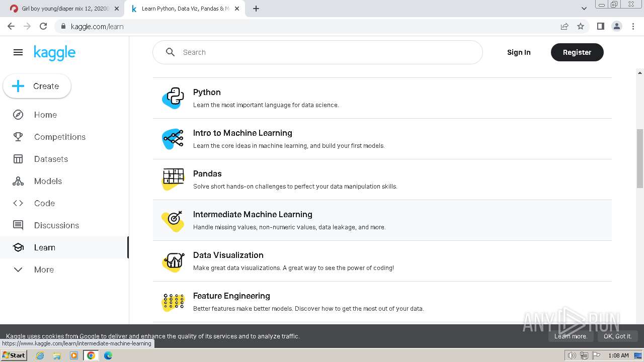Open a new Chrome tab
644x362 pixels.
tap(256, 9)
